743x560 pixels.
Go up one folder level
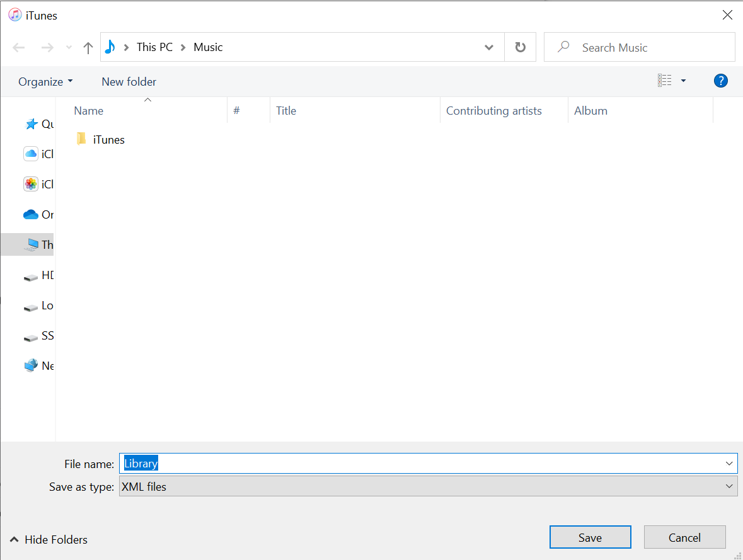click(x=88, y=47)
